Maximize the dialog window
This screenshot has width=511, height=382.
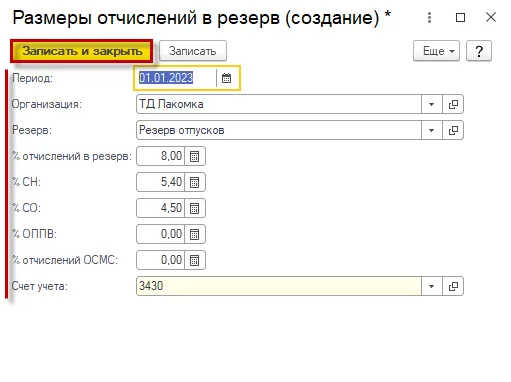[460, 17]
